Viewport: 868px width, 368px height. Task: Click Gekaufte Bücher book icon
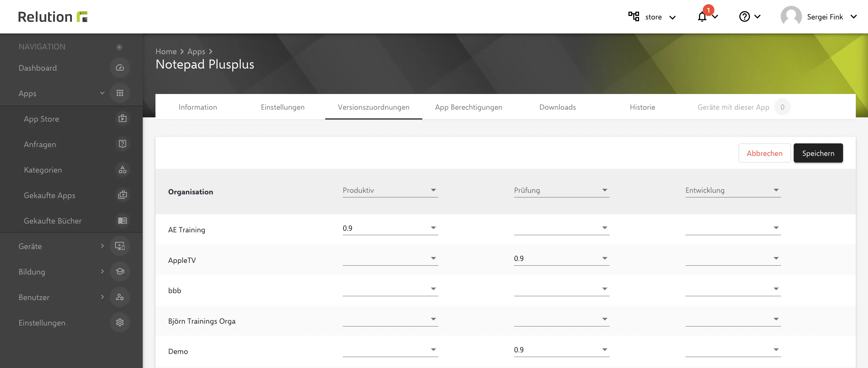122,221
